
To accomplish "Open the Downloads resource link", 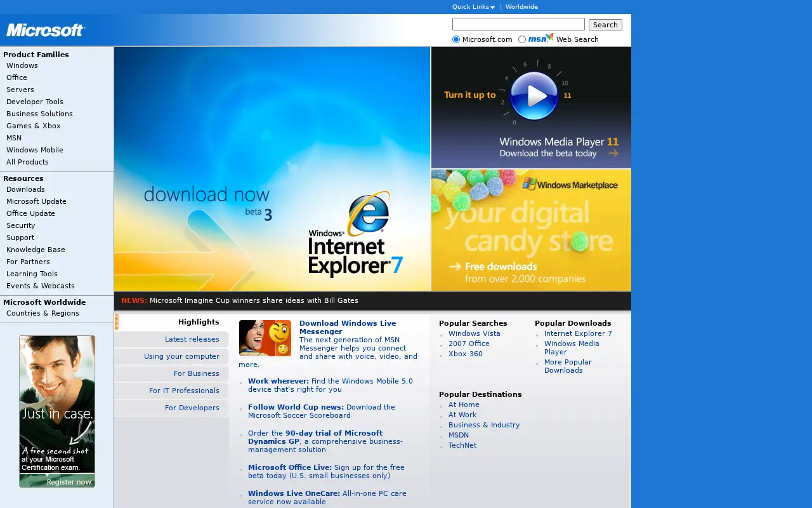I will [x=25, y=189].
